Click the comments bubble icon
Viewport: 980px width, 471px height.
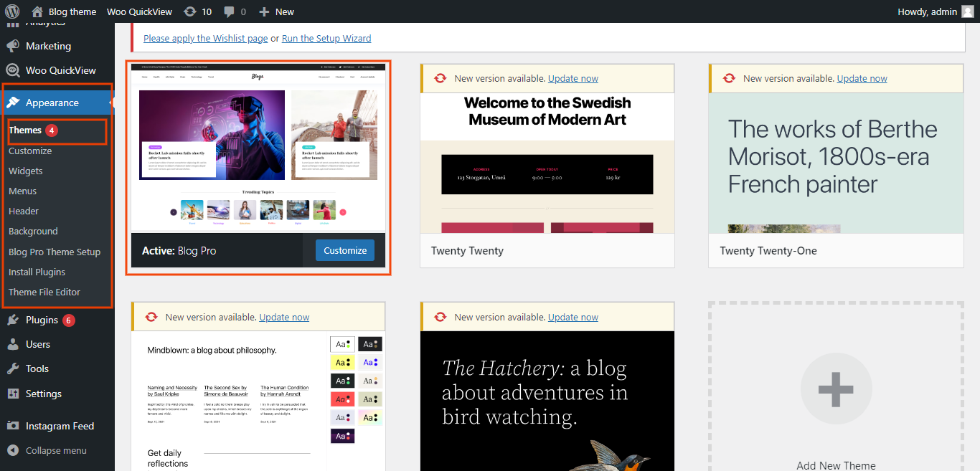229,11
